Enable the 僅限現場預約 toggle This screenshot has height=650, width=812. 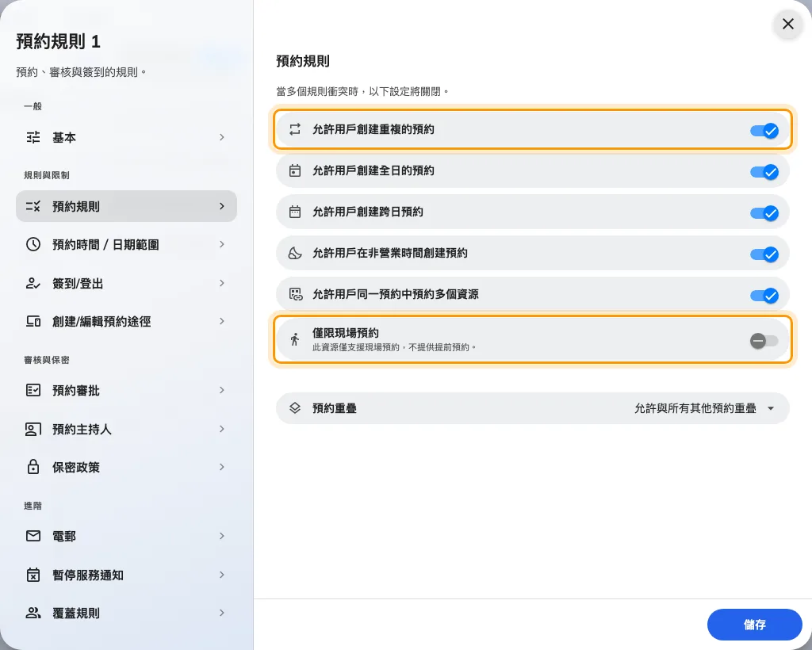(x=764, y=341)
